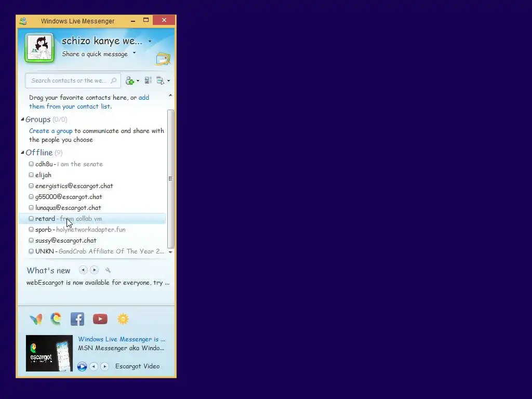Select contact sporb
Image resolution: width=532 pixels, height=399 pixels.
92,229
